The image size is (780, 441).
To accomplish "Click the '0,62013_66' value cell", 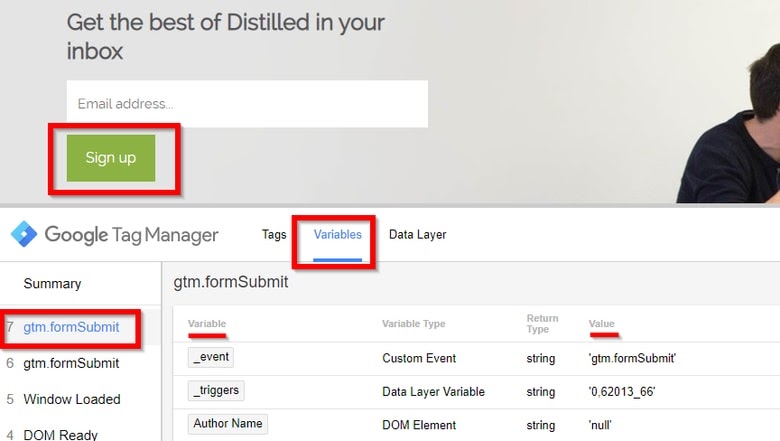I will pos(621,392).
